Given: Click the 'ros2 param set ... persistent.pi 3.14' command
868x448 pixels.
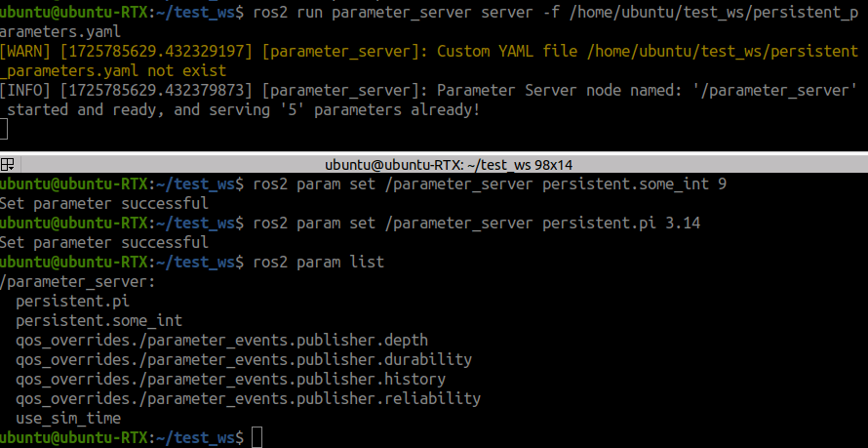Looking at the screenshot, I should click(x=477, y=224).
